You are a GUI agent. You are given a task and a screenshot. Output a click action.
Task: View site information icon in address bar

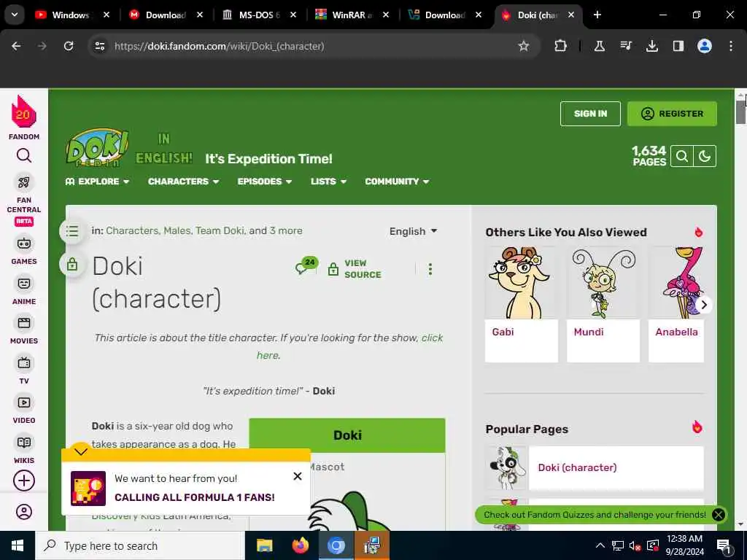(x=99, y=46)
